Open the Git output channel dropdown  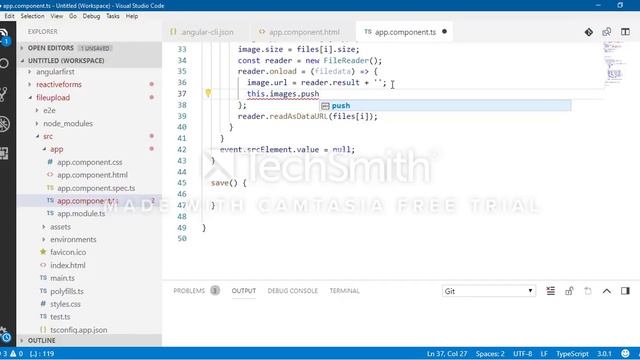pos(489,291)
